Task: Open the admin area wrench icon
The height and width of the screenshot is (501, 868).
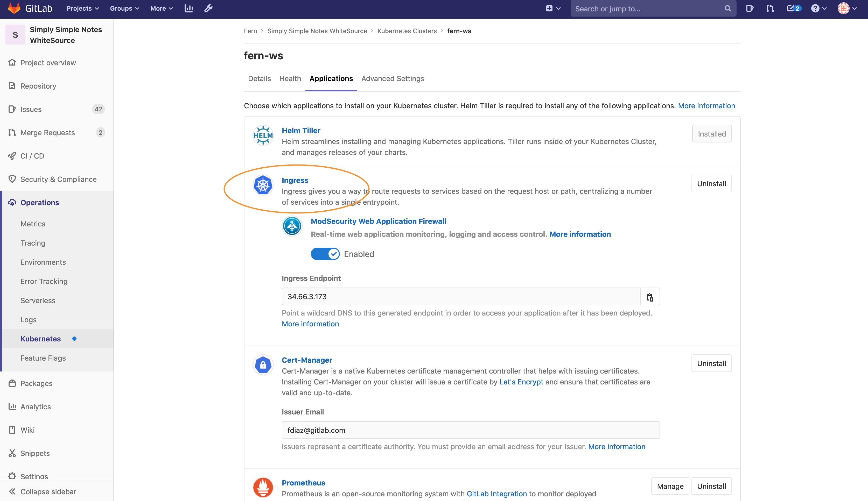Action: coord(208,8)
